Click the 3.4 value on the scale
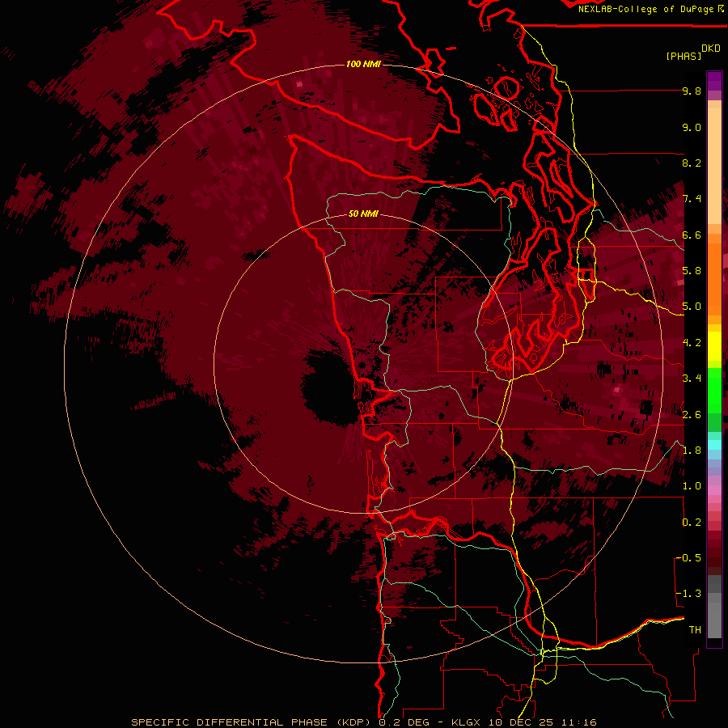 click(x=692, y=379)
